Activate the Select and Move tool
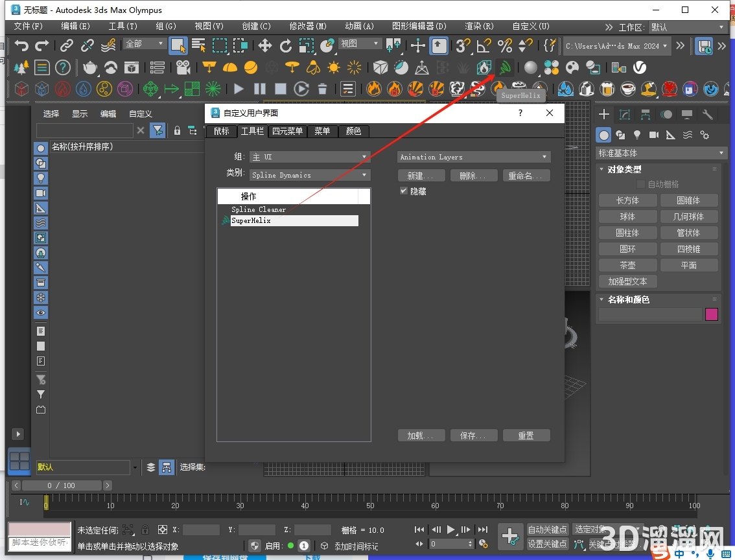735x560 pixels. point(265,45)
